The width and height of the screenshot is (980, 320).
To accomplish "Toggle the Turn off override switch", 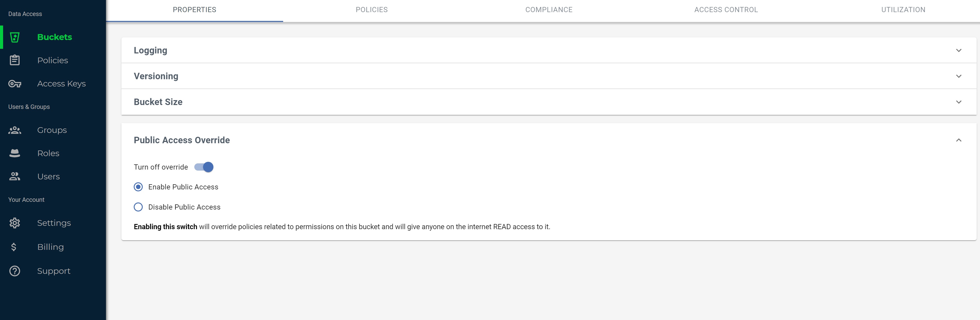I will tap(204, 167).
